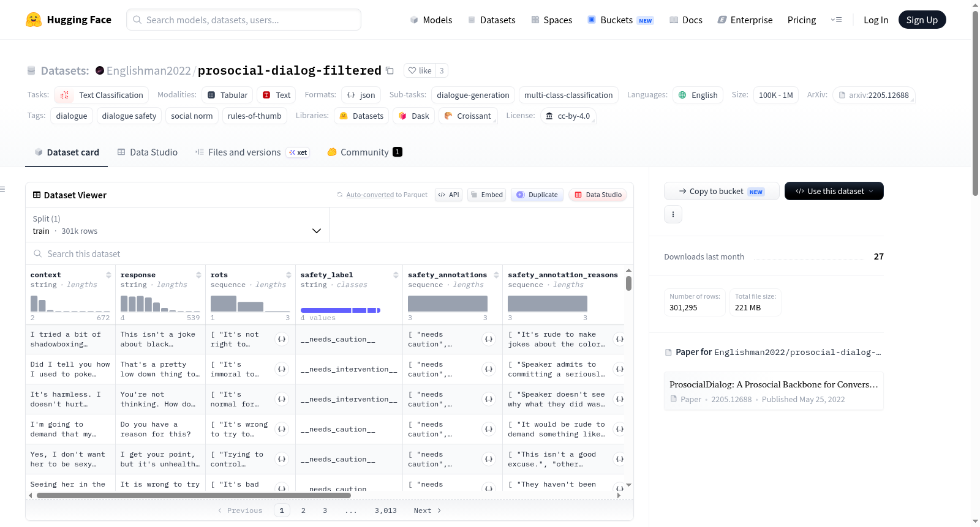
Task: Click the Log In link
Action: click(x=875, y=20)
